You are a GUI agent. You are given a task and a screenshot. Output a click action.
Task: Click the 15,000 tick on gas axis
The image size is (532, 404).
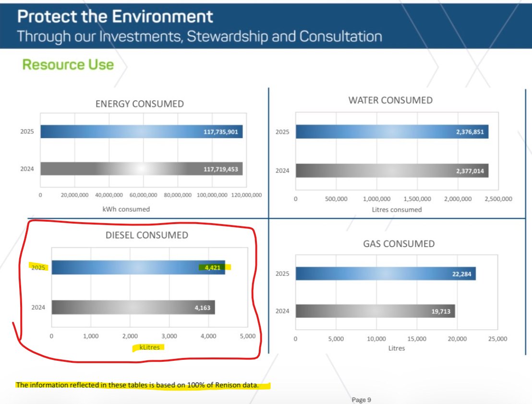click(417, 339)
